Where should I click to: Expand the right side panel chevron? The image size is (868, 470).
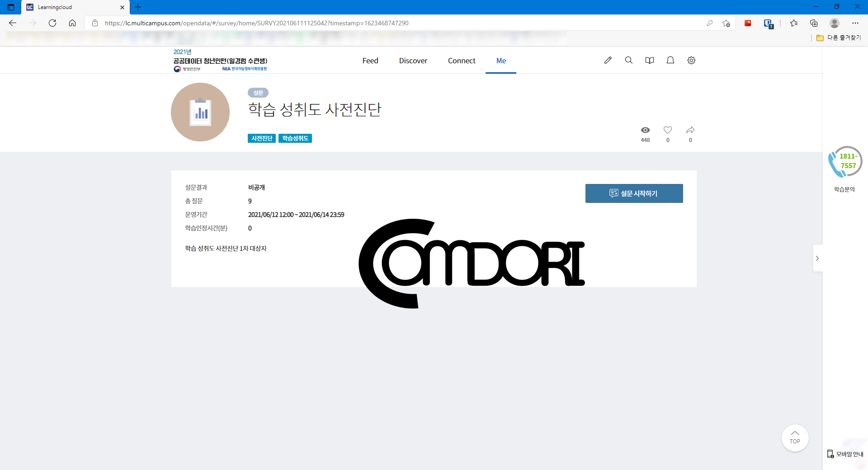tap(817, 258)
